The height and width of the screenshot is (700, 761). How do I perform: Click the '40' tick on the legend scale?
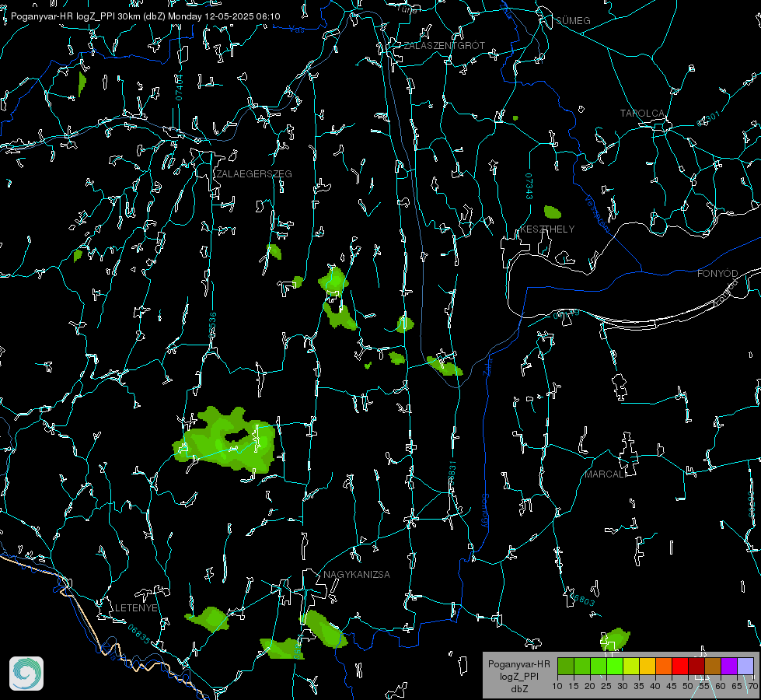[655, 686]
